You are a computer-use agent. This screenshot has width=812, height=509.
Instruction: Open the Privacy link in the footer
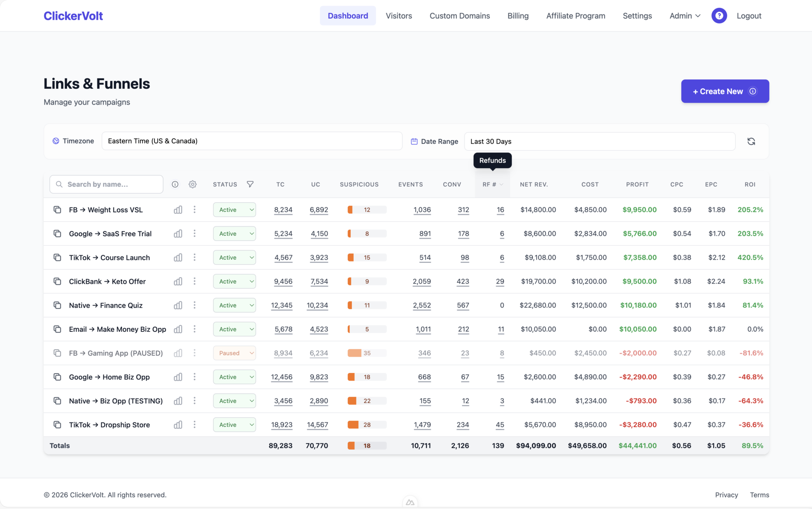726,495
